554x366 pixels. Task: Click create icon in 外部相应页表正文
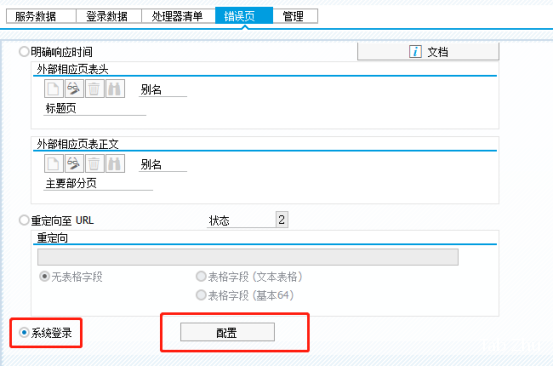54,163
